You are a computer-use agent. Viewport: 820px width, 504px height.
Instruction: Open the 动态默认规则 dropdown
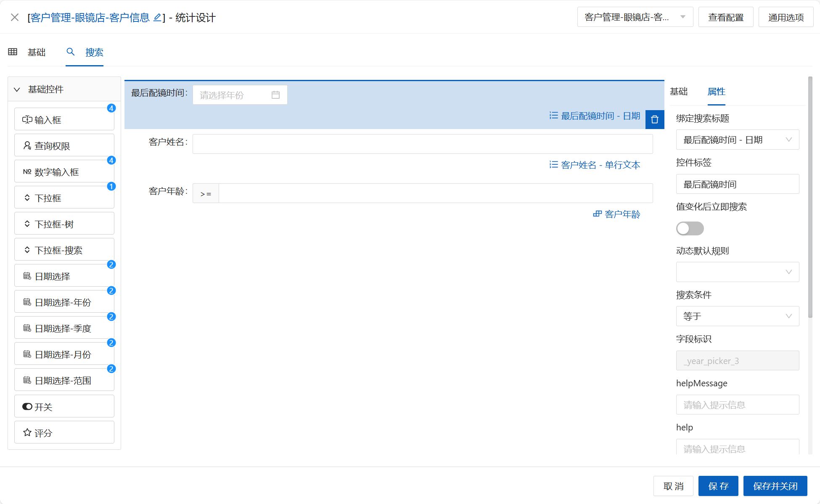click(737, 272)
